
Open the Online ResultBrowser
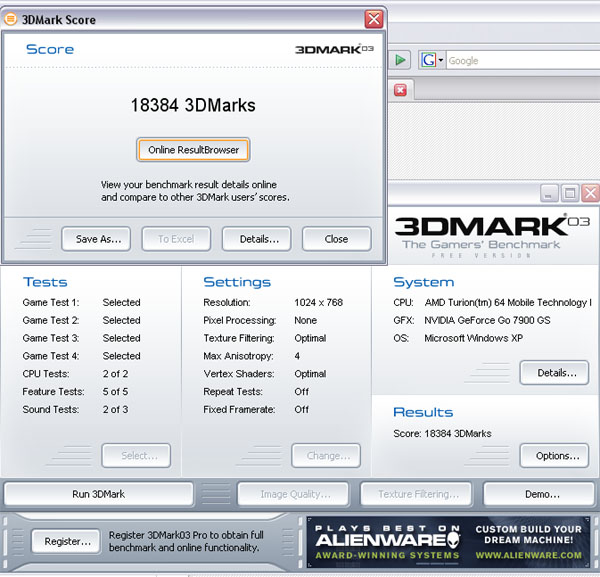(x=193, y=150)
